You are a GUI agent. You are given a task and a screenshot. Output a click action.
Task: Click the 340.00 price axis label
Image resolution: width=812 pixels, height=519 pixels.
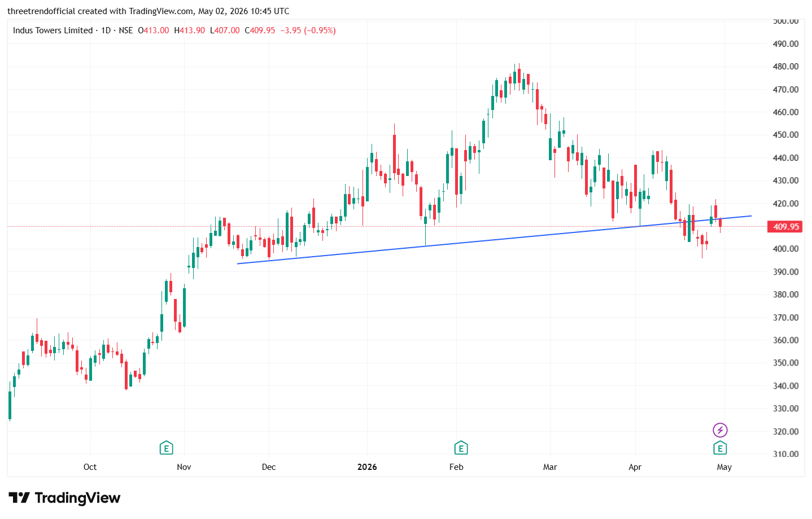click(785, 386)
